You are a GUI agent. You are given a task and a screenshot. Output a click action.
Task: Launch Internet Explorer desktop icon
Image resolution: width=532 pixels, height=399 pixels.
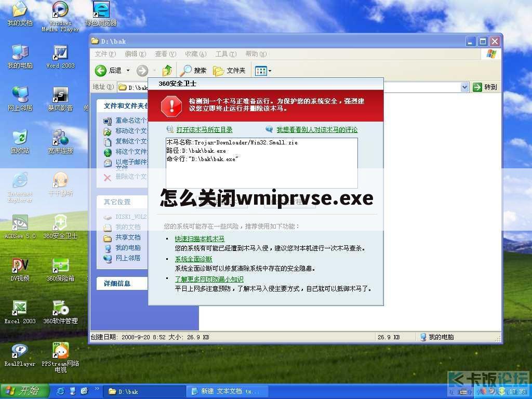[x=20, y=187]
